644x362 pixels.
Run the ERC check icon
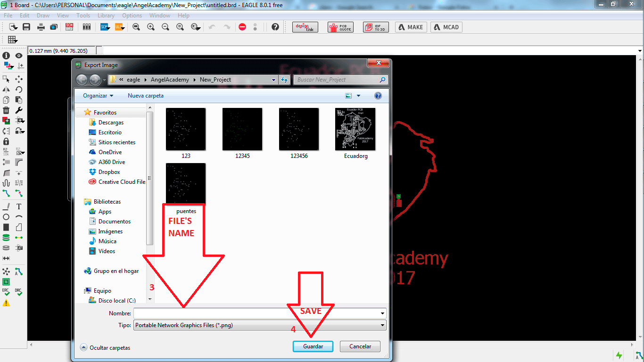coord(6,292)
